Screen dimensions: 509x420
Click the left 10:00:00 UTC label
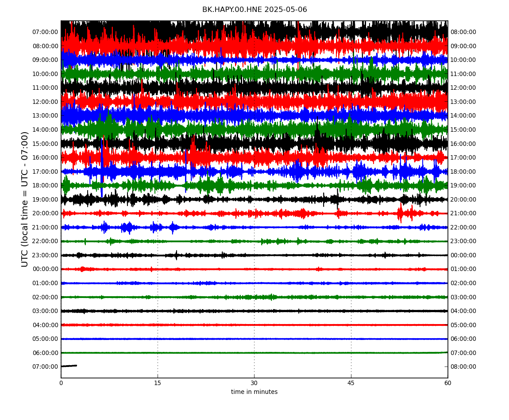click(x=45, y=74)
